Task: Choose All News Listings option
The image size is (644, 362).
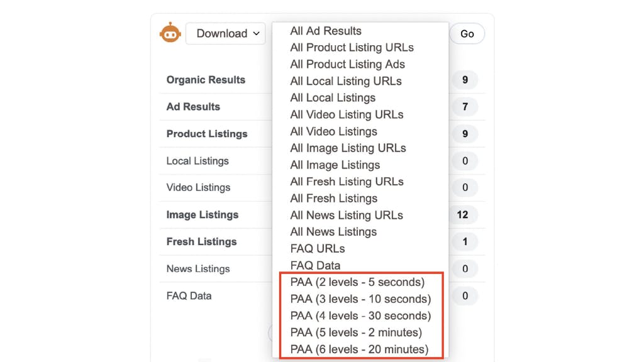Action: pyautogui.click(x=333, y=232)
